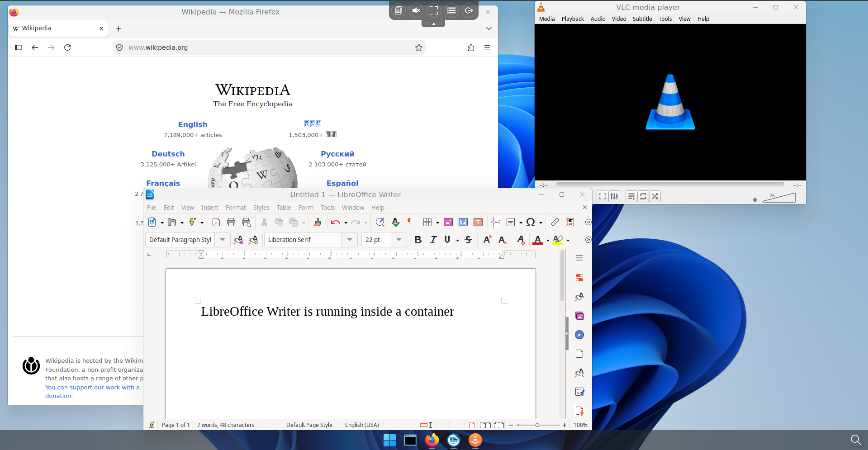Expand Firefox list all tabs chevron

(x=489, y=28)
